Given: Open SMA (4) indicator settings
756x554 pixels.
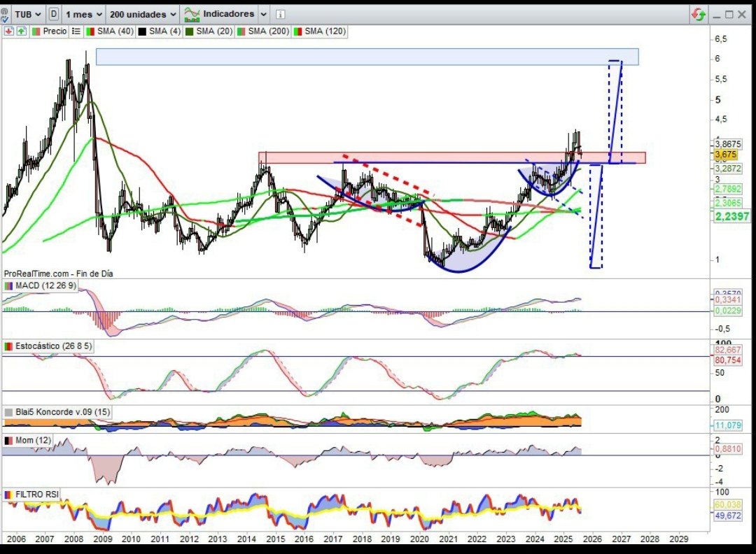Looking at the screenshot, I should click(x=165, y=31).
